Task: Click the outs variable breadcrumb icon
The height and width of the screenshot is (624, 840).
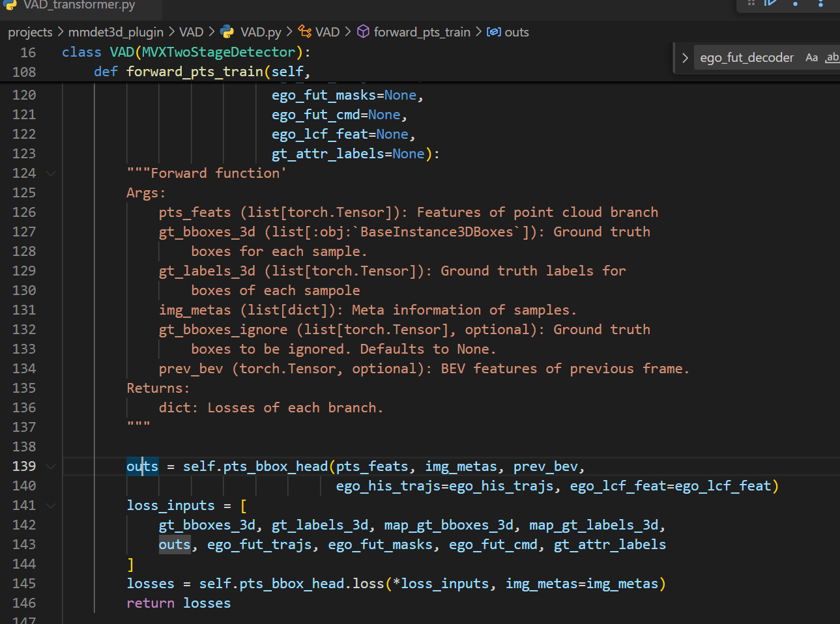Action: (494, 32)
